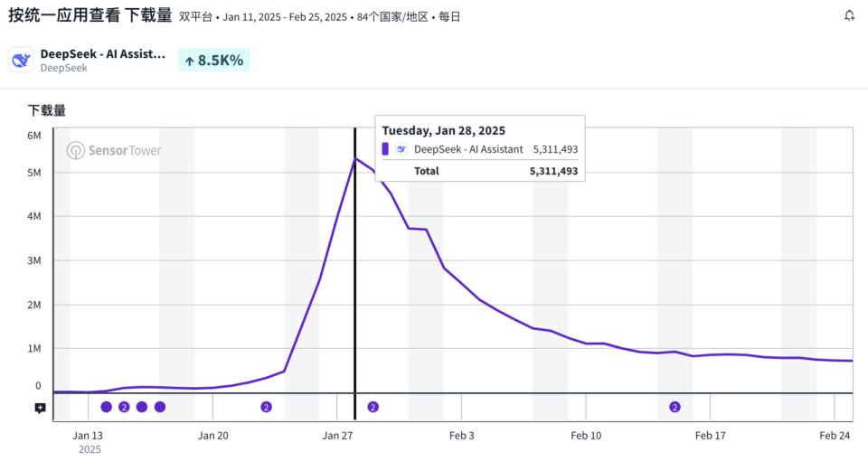The height and width of the screenshot is (471, 868).
Task: Select the '2' event marker near Jan 23
Action: [266, 407]
